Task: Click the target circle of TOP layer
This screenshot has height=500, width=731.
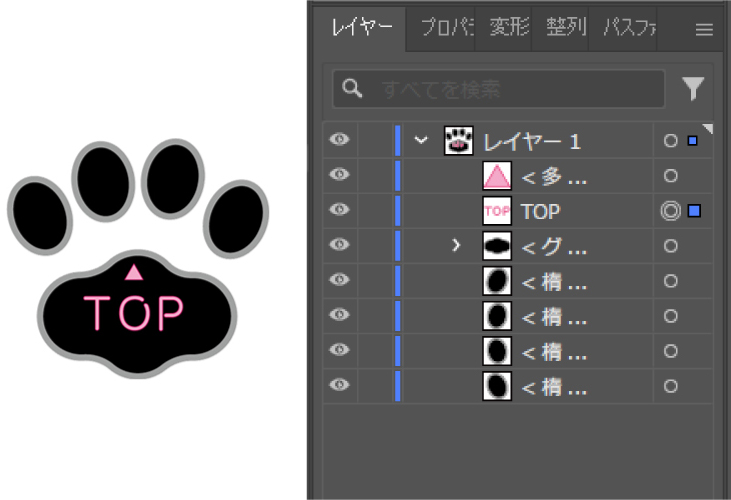Action: coord(670,211)
